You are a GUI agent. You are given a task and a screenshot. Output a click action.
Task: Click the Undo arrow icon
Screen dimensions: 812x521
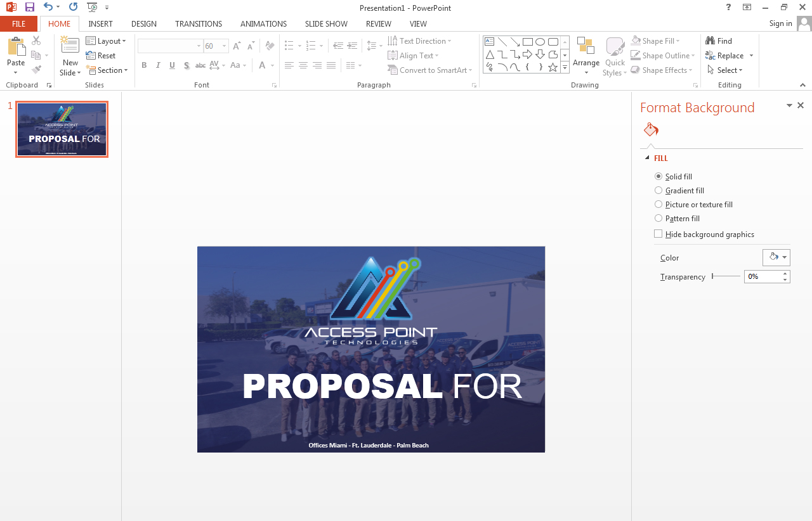[x=48, y=7]
